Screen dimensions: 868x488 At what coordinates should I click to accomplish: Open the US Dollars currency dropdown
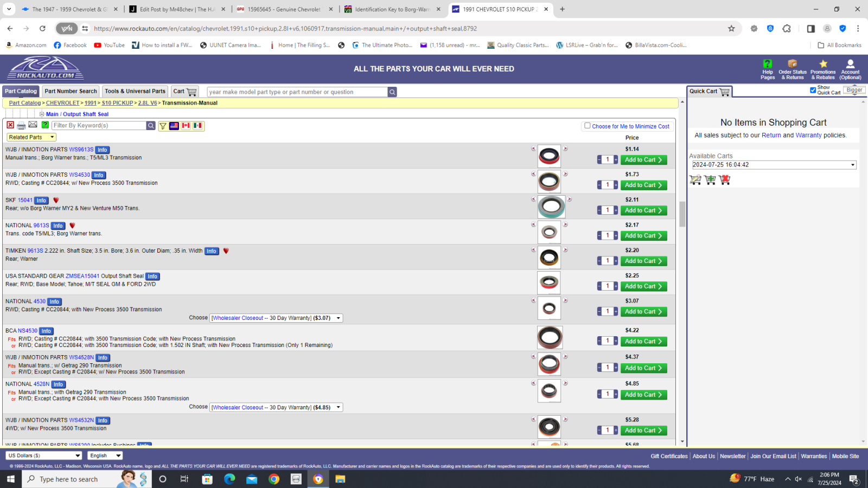pyautogui.click(x=44, y=455)
